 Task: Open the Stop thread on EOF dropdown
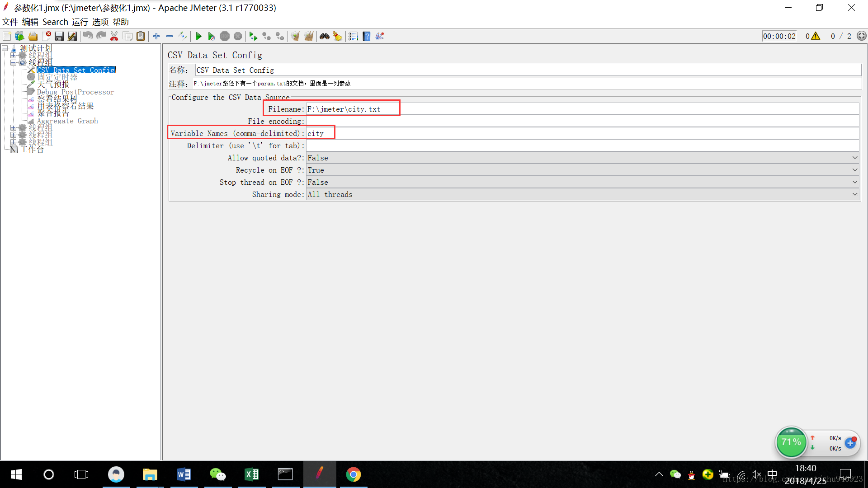click(583, 182)
